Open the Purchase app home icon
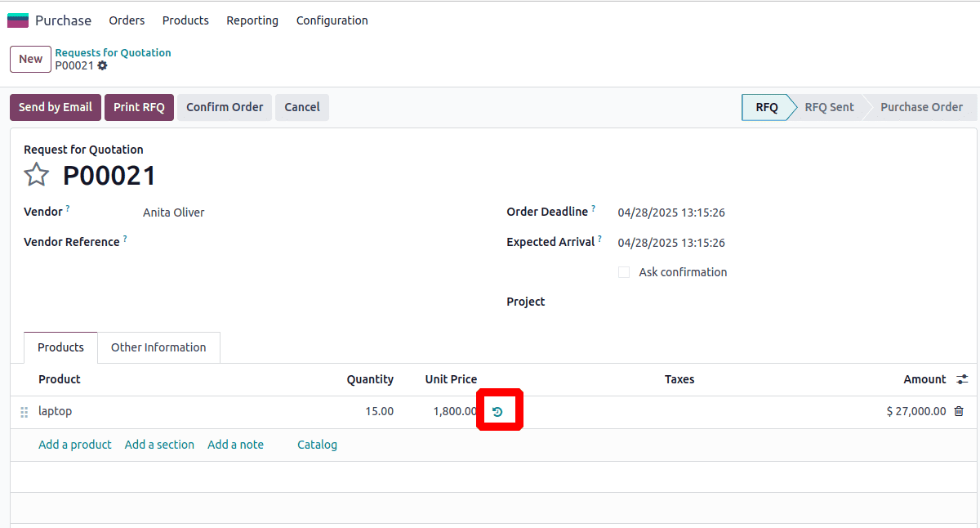The height and width of the screenshot is (528, 980). click(18, 20)
